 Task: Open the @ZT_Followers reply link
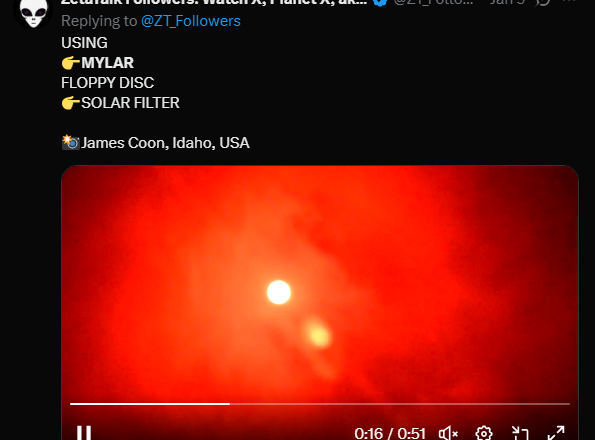click(191, 21)
